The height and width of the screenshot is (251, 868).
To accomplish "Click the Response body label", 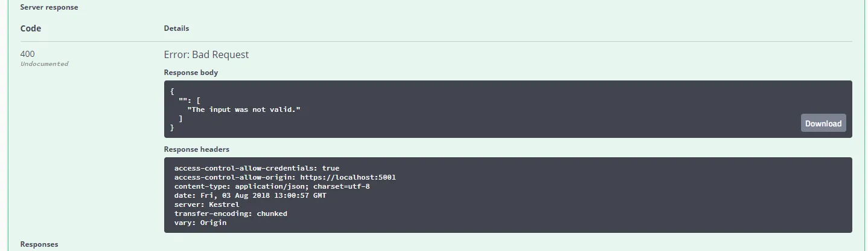I will 191,73.
